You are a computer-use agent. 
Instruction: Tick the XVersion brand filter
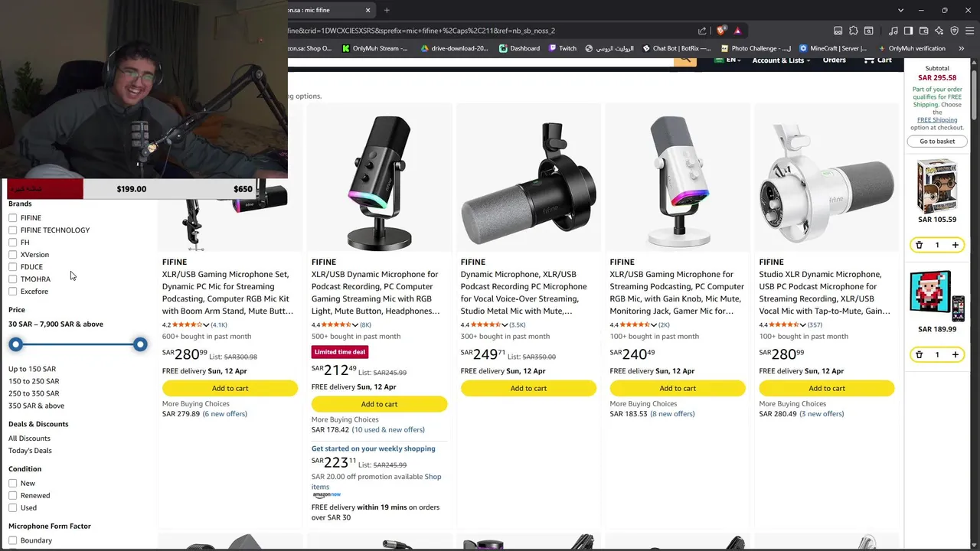(13, 255)
